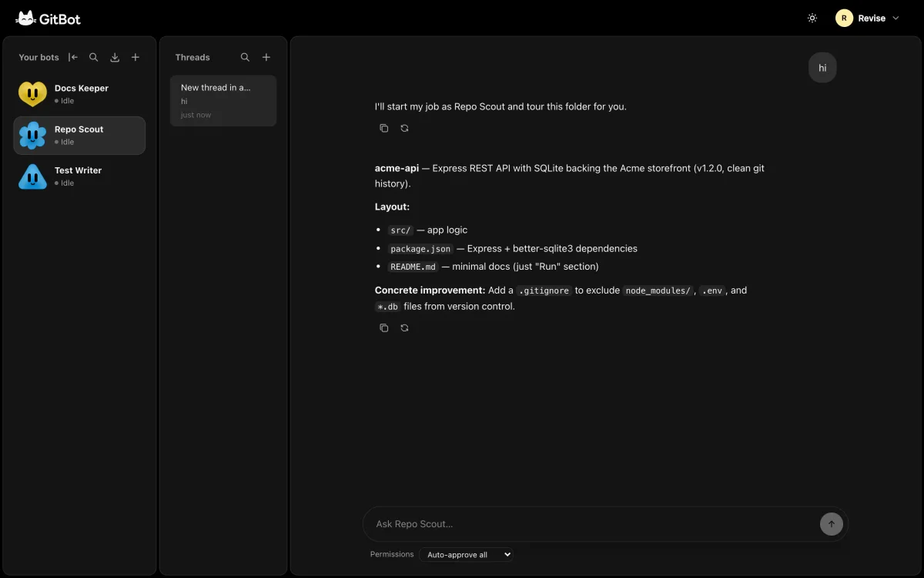Click the 'Concrete improvement:' bold text
The width and height of the screenshot is (924, 578).
pos(430,291)
